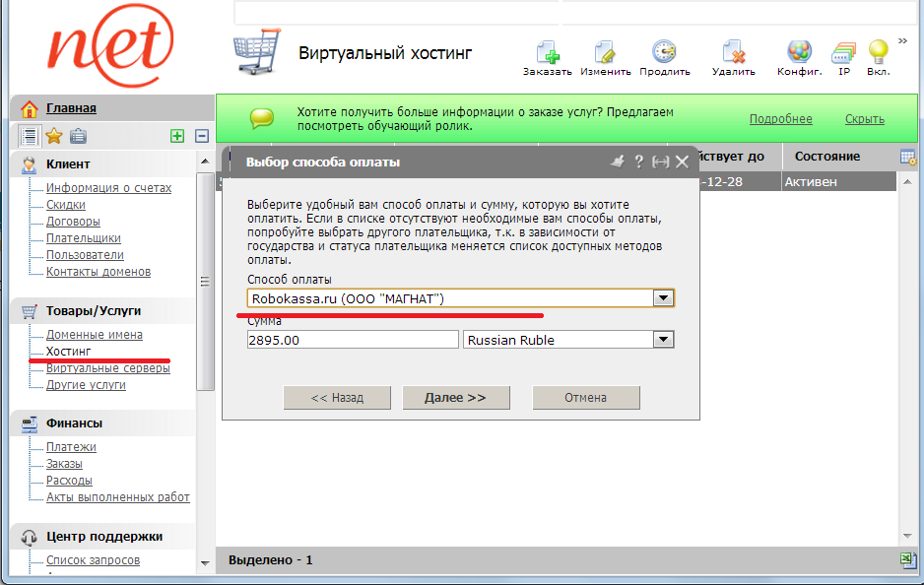This screenshot has width=924, height=585.
Task: Open the Способ оплаты dropdown
Action: click(663, 297)
